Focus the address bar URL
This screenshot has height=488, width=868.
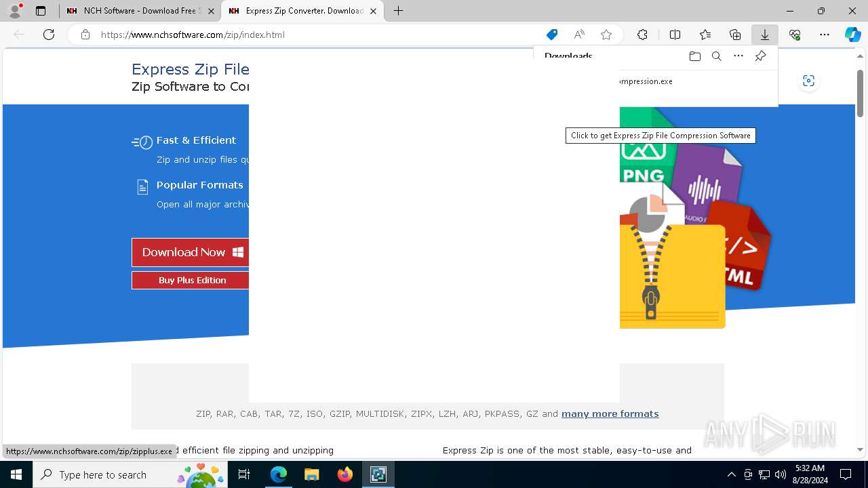pyautogui.click(x=193, y=35)
